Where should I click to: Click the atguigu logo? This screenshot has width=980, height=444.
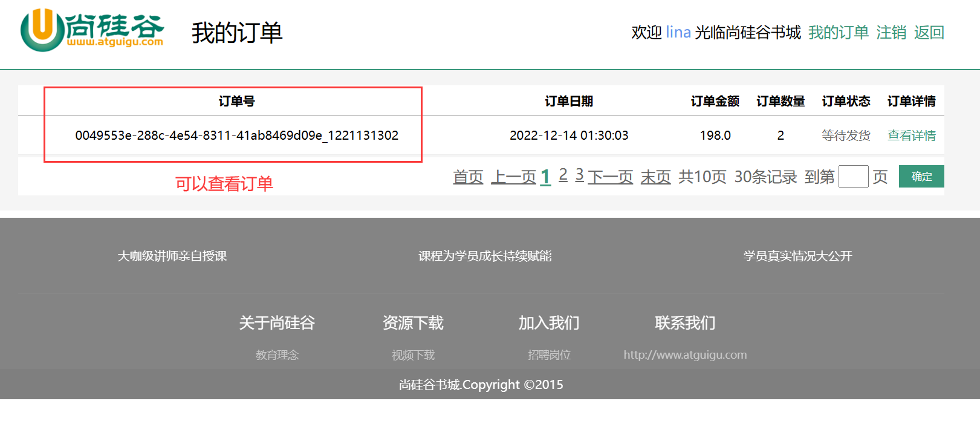pos(92,30)
